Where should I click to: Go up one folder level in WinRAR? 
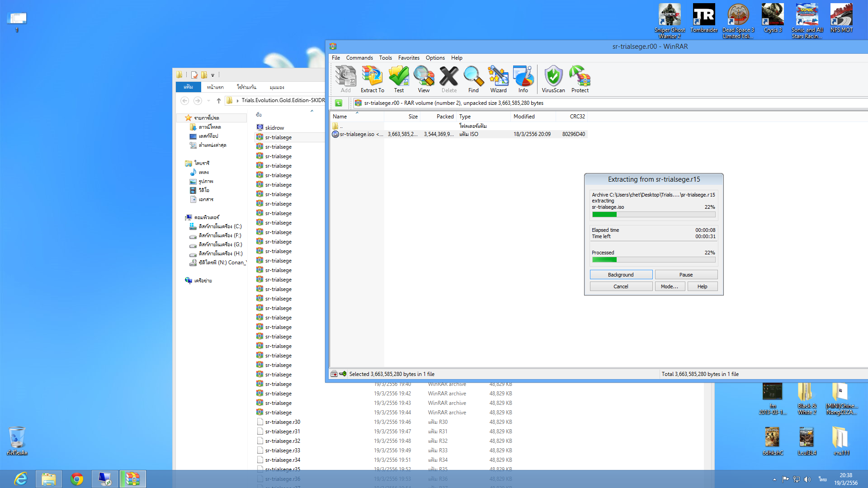click(339, 103)
